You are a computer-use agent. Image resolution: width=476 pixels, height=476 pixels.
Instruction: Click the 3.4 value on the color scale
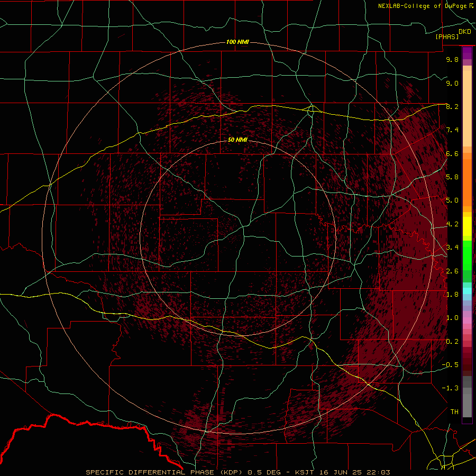[x=452, y=248]
